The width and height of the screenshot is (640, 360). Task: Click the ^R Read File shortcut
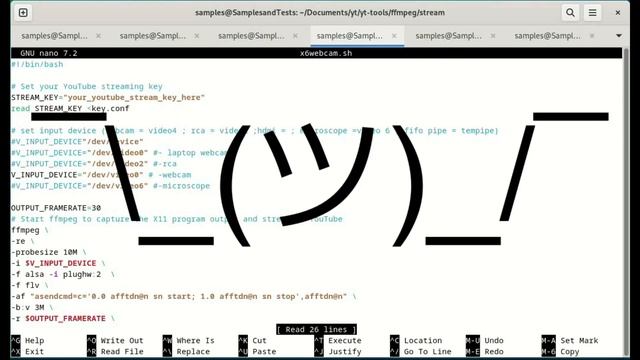tap(115, 351)
